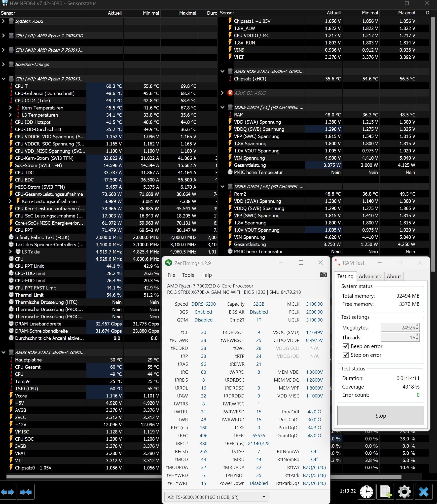The width and height of the screenshot is (437, 504).
Task: Click the Aktuell column header on right panel
Action: 324,13
